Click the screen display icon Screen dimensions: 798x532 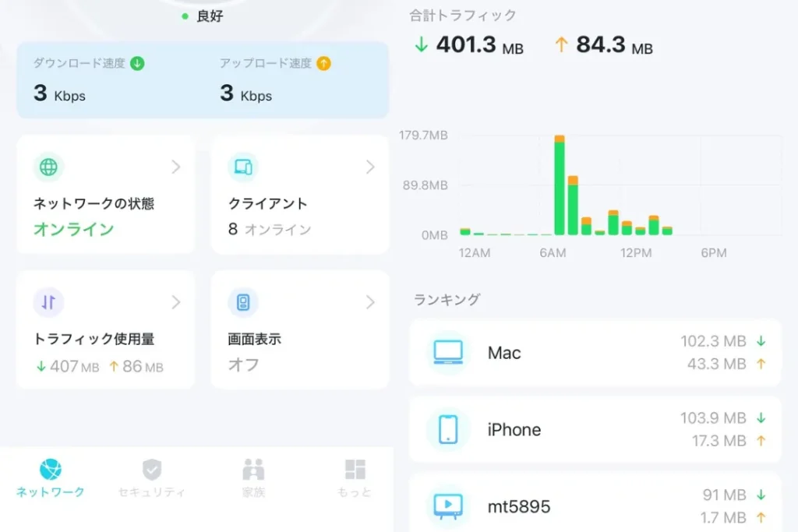coord(242,302)
